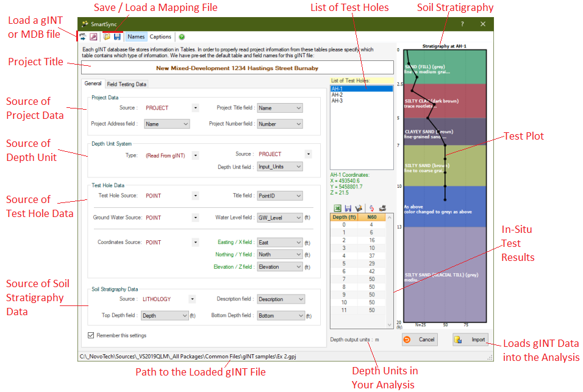Open the Depth Unit System Source arrow
Viewport: 583px width, 392px height.
[308, 154]
